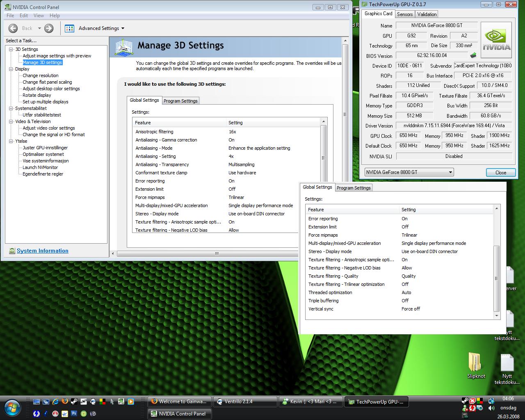Select the Antialiasing - Mode row
The image size is (525, 420).
tap(226, 148)
